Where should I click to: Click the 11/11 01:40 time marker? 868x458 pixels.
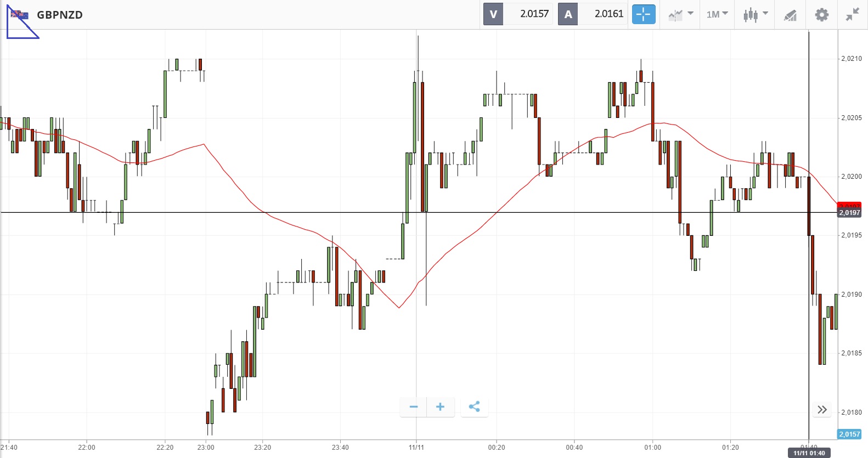(x=809, y=453)
